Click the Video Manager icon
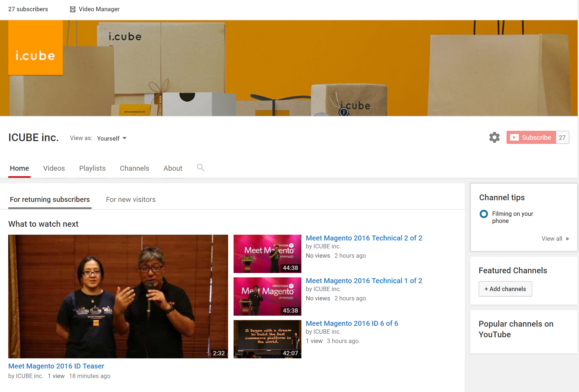This screenshot has height=392, width=579. click(72, 9)
